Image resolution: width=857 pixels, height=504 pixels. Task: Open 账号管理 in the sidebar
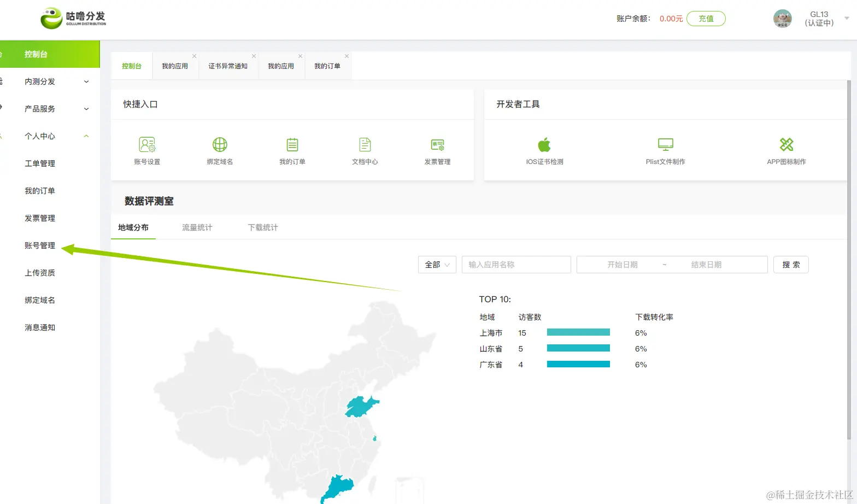40,245
